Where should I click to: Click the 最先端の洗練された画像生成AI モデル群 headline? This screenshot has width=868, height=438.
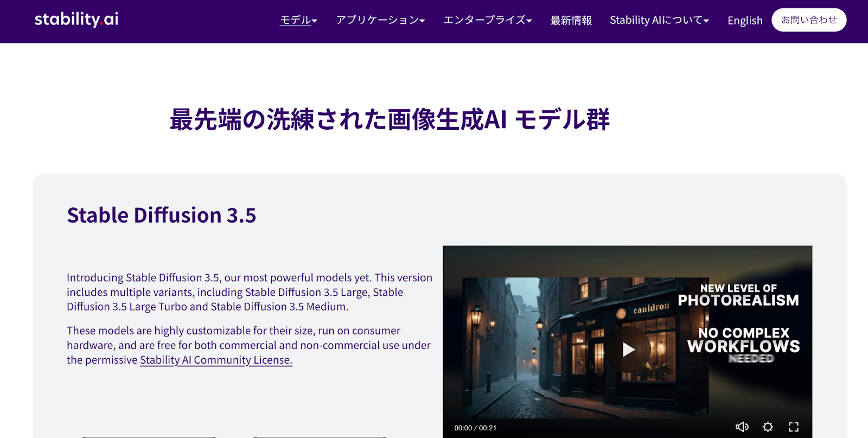tap(390, 119)
